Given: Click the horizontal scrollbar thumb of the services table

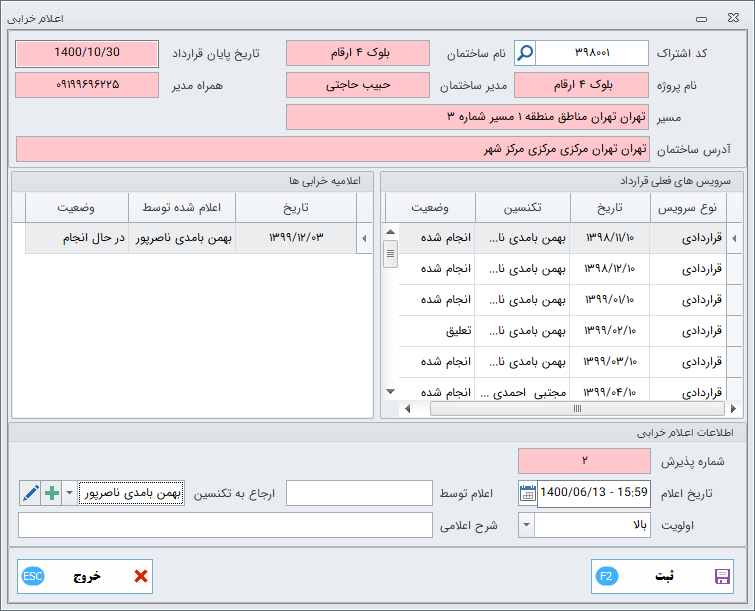Looking at the screenshot, I should coord(577,408).
